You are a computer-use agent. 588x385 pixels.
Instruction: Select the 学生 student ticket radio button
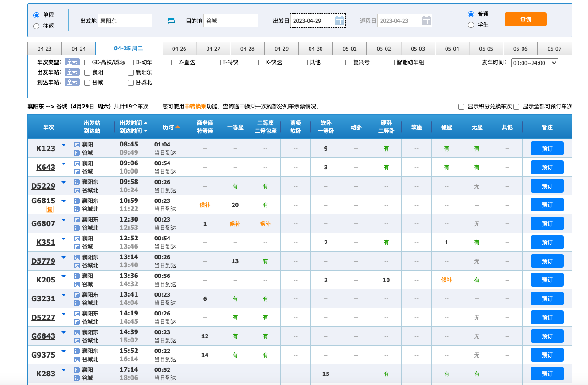(471, 25)
